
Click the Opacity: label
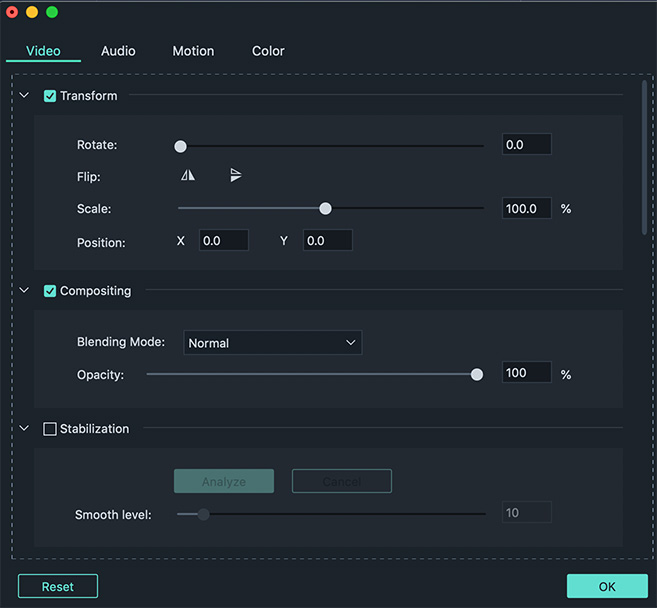click(x=100, y=375)
